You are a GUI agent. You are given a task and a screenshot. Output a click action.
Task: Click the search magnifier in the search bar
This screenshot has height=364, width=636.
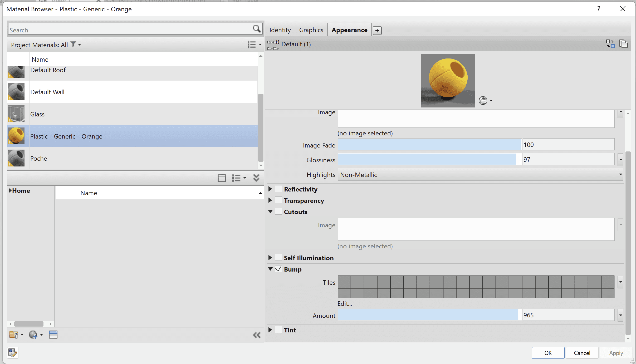[x=256, y=28]
